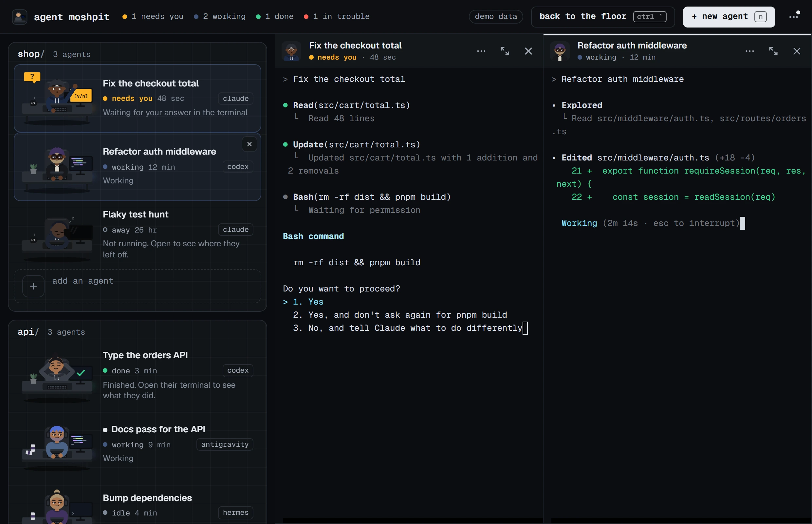Filter by 1 in trouble status

pos(337,17)
